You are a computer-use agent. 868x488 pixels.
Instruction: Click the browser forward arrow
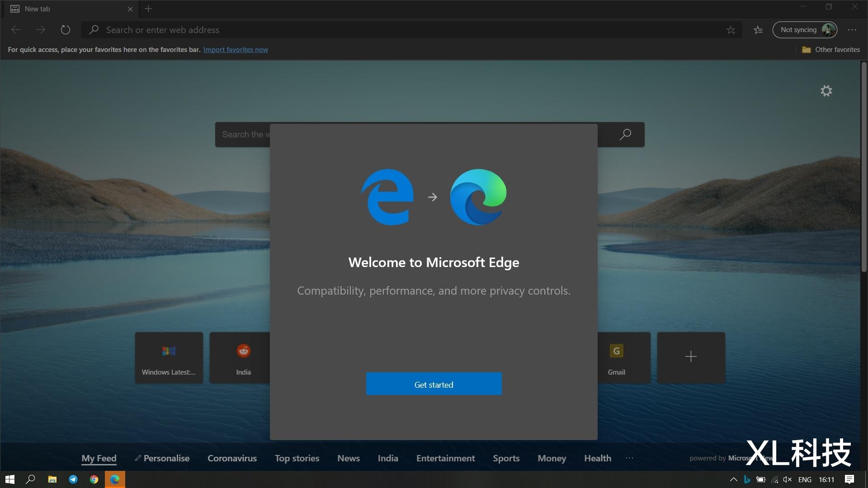[x=41, y=30]
